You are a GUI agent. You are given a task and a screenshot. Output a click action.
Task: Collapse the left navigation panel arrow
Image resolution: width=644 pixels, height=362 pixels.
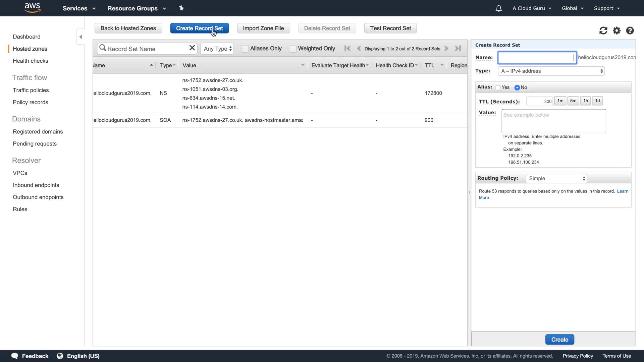[x=80, y=37]
